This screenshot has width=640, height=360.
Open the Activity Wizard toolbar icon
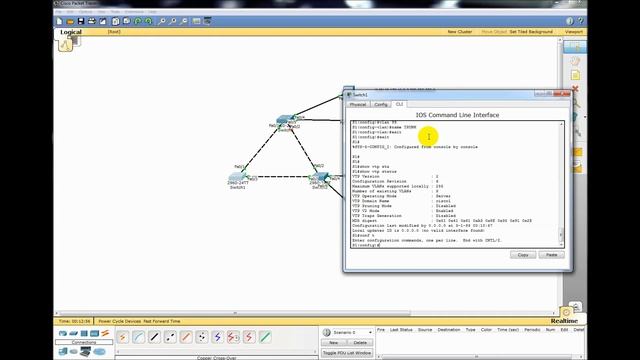tap(102, 21)
